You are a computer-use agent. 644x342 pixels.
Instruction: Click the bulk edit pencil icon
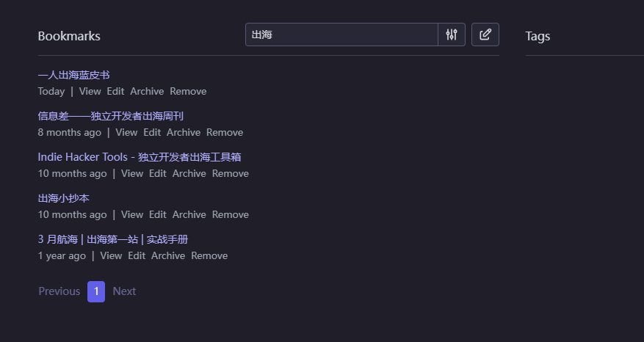click(x=485, y=34)
